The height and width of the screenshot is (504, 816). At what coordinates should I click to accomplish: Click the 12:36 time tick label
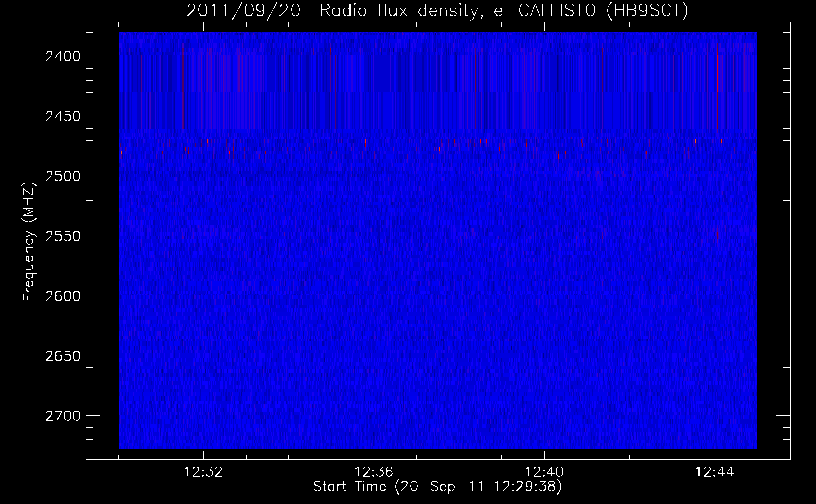click(374, 472)
